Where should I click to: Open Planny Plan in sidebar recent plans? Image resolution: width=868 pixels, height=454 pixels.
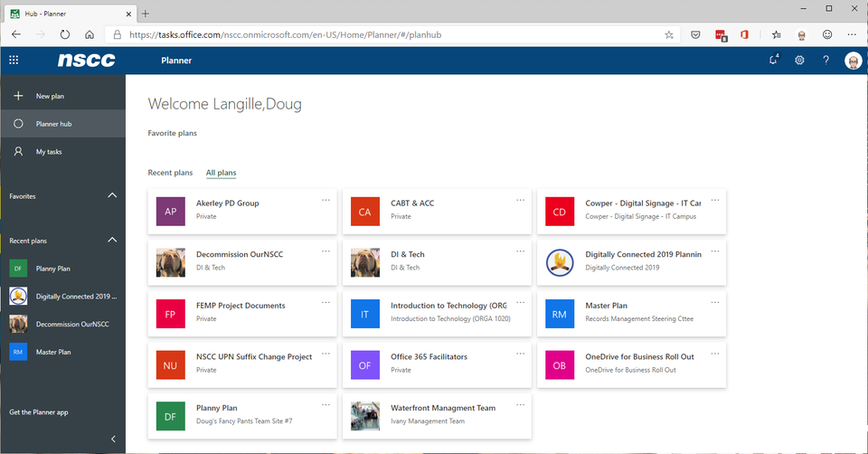(x=52, y=269)
